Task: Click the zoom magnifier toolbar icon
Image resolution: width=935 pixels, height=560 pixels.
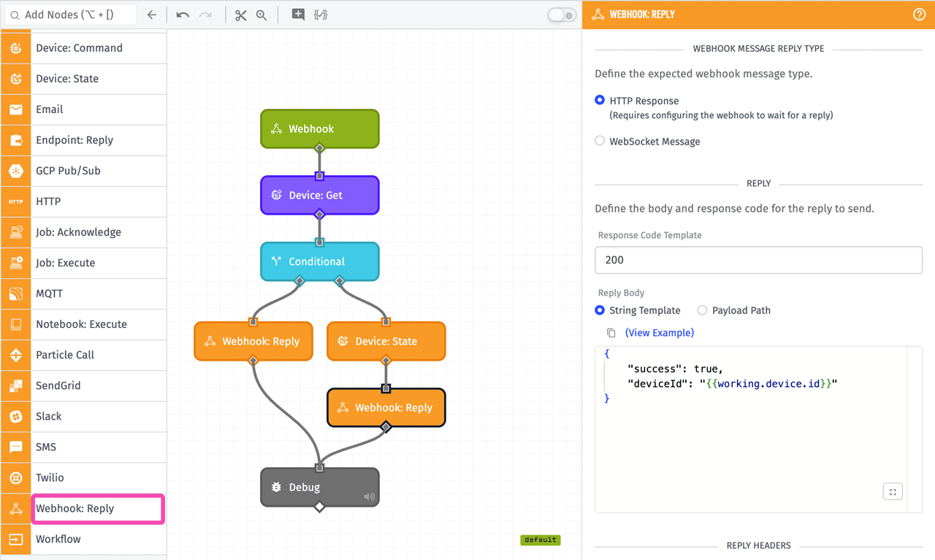Action: (262, 15)
